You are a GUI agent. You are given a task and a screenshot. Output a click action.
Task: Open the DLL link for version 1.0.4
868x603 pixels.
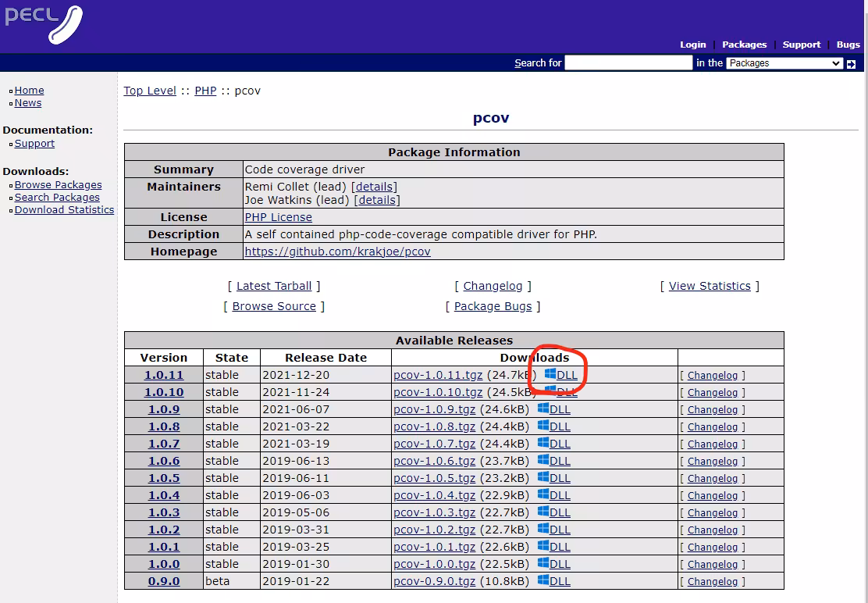(560, 495)
